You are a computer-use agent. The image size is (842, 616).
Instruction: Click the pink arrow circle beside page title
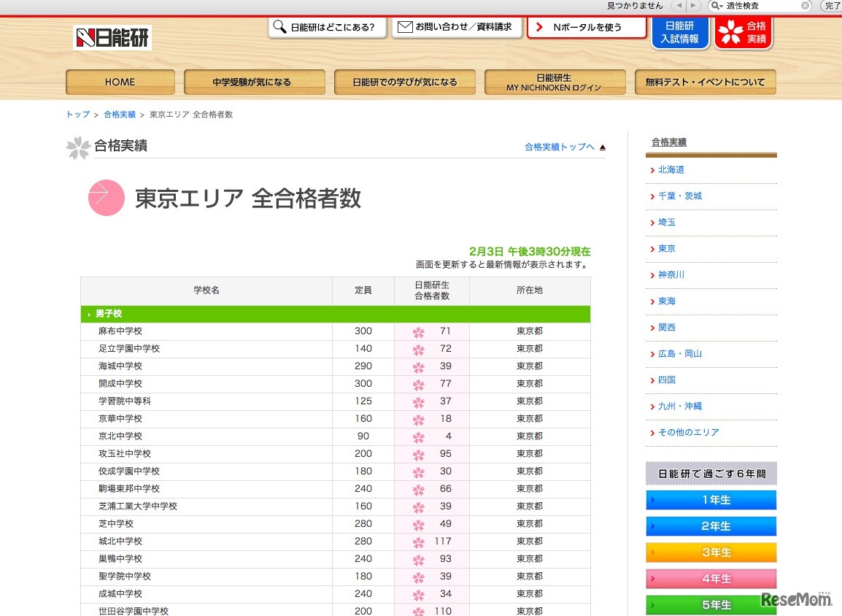click(x=107, y=198)
